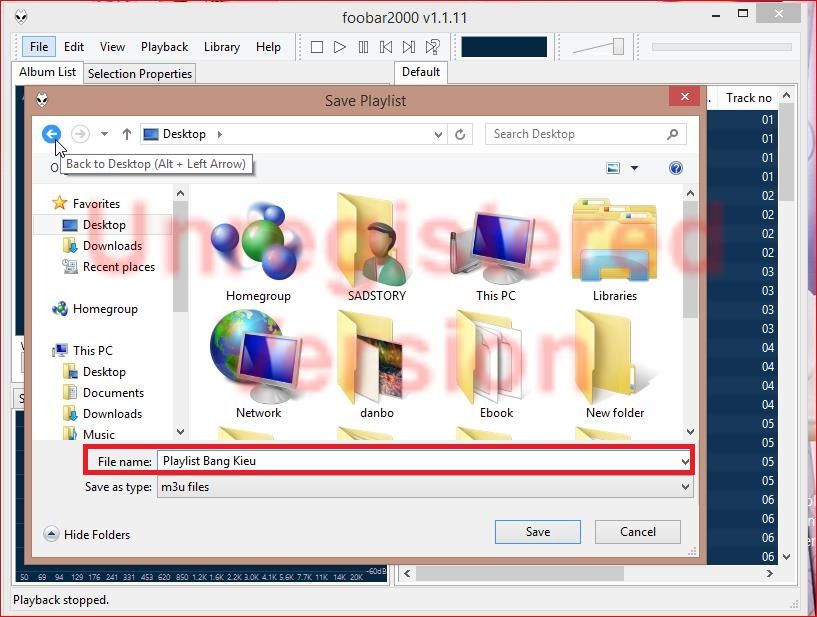Screen dimensions: 817x617
Task: Click the seek bar in foobar2000 toolbar
Action: coord(721,47)
